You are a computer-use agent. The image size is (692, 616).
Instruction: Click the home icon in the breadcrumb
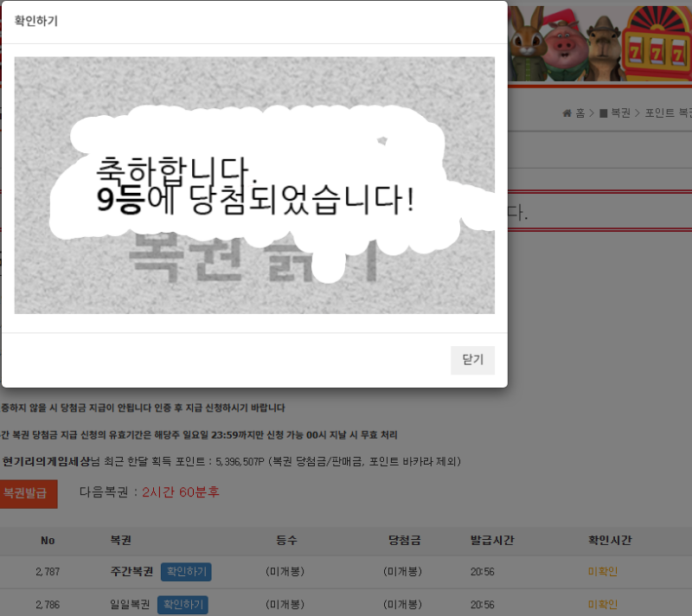[567, 112]
